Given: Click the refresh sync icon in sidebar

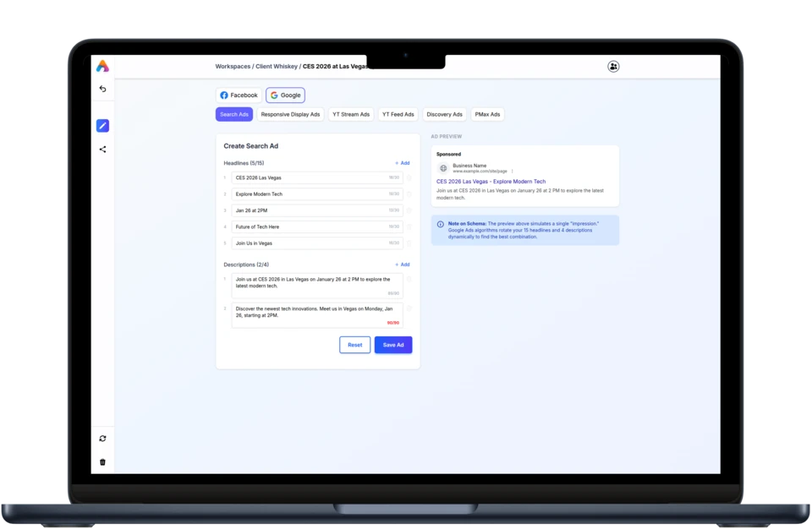Looking at the screenshot, I should click(102, 439).
